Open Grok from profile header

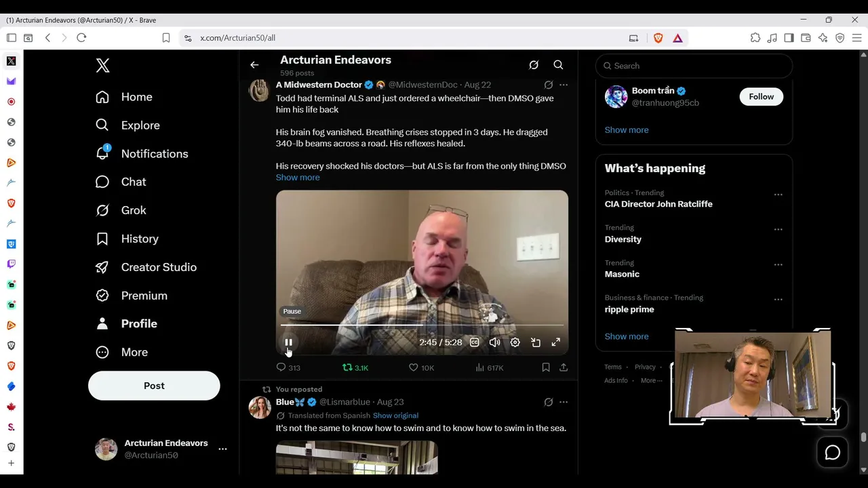click(x=534, y=65)
